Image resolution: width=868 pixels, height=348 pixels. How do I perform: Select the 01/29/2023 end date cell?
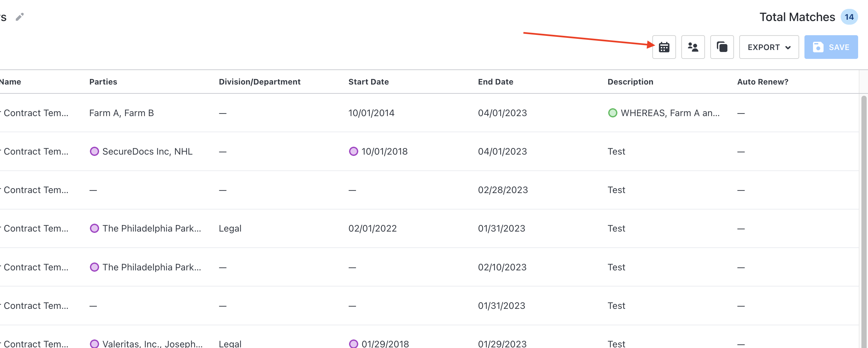coord(502,344)
